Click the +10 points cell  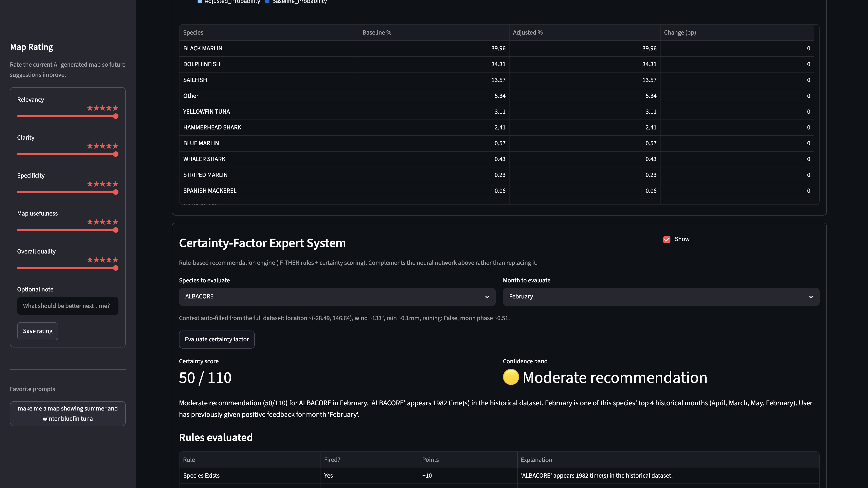[468, 476]
